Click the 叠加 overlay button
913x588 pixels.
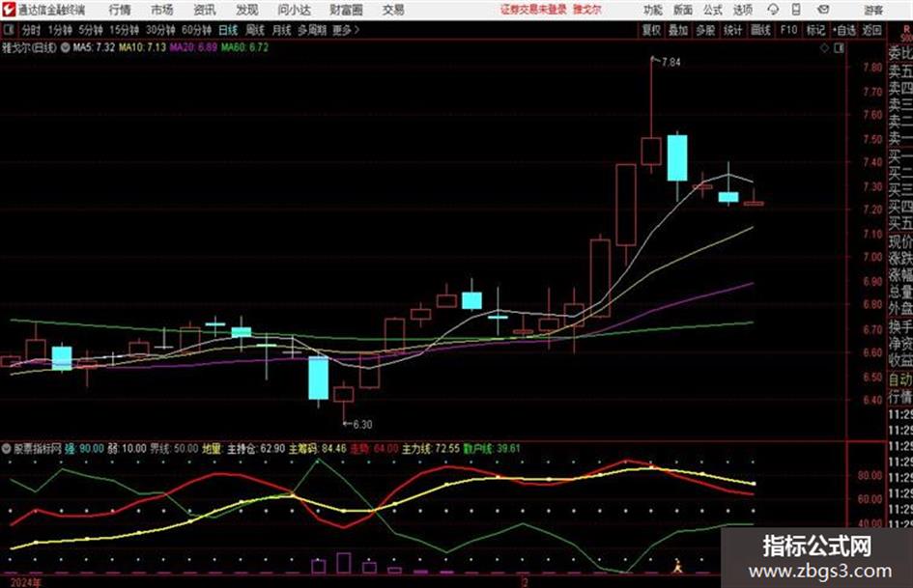(x=678, y=30)
